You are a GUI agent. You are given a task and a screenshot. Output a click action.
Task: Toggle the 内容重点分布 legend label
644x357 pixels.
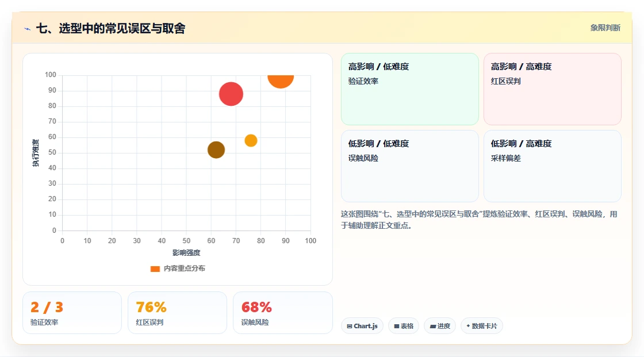[x=184, y=268]
